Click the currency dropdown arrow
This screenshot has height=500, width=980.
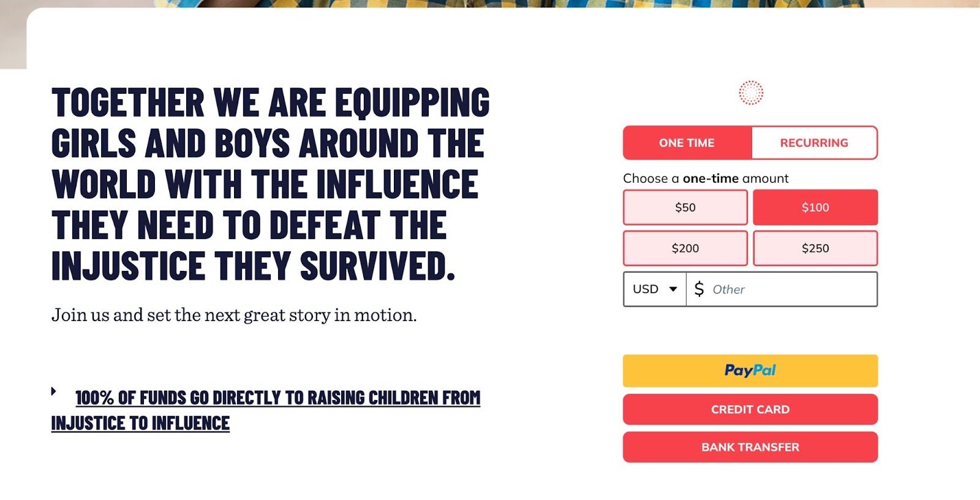(673, 289)
